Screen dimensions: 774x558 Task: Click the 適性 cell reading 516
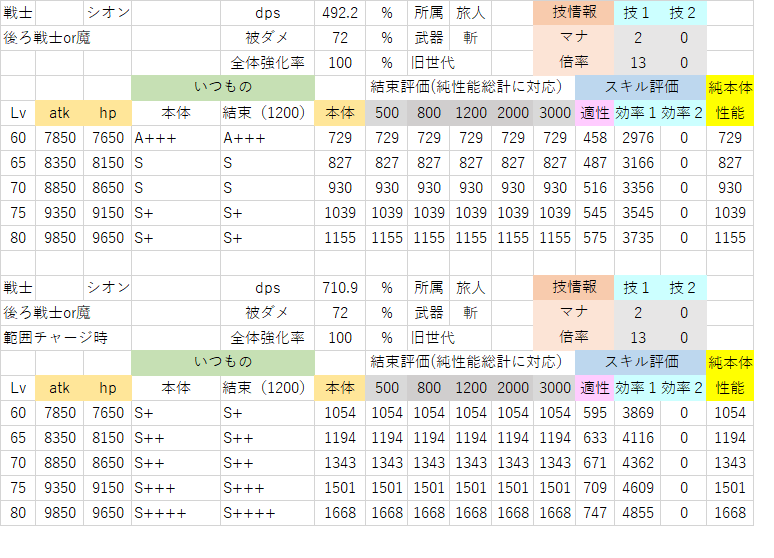click(594, 188)
